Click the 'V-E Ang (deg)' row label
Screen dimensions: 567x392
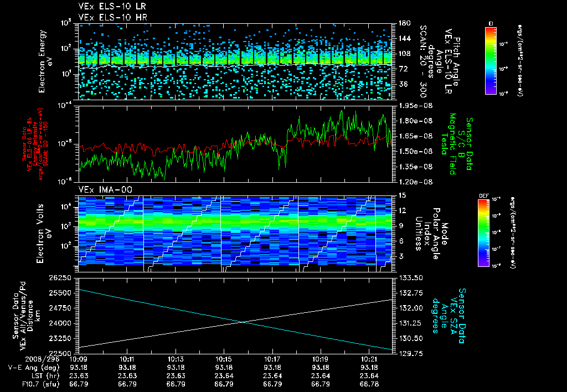(34, 368)
